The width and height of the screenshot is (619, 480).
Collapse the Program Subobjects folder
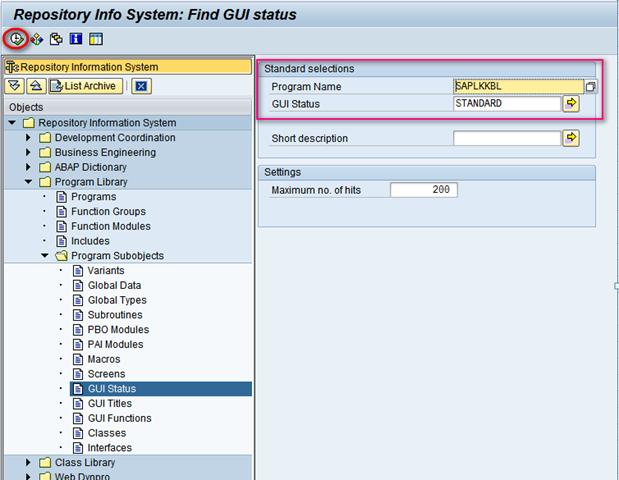pos(44,256)
